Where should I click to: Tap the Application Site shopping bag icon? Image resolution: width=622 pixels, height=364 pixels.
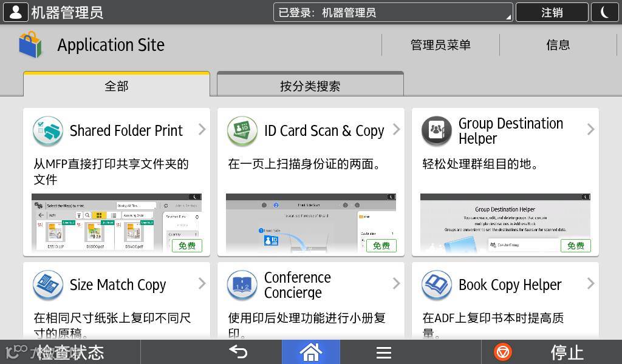click(30, 45)
